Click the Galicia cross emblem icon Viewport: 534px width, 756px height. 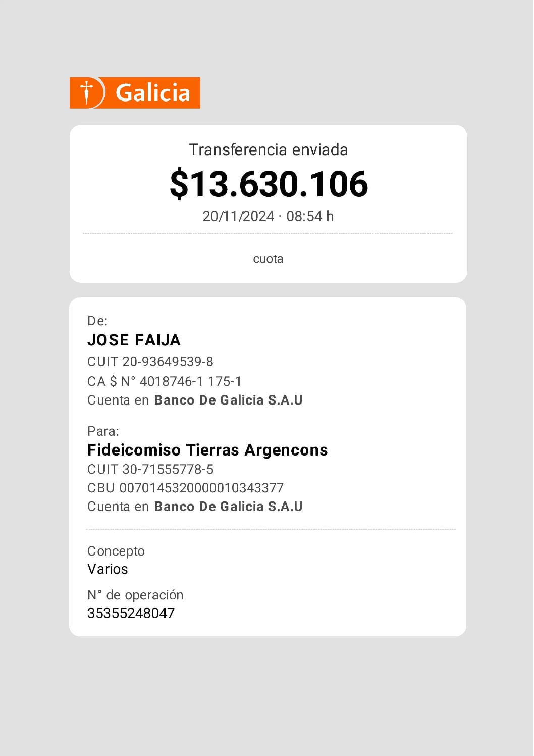tap(87, 93)
